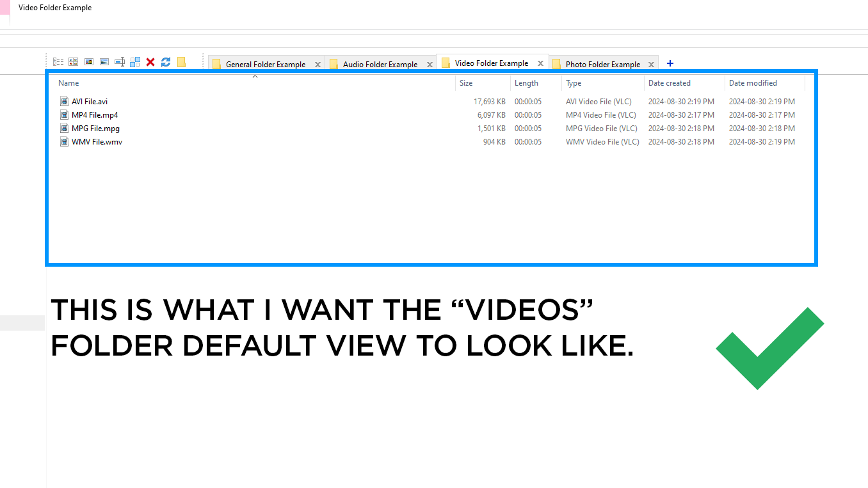The image size is (868, 488).
Task: Close the Audio Folder Example tab
Action: click(x=430, y=65)
